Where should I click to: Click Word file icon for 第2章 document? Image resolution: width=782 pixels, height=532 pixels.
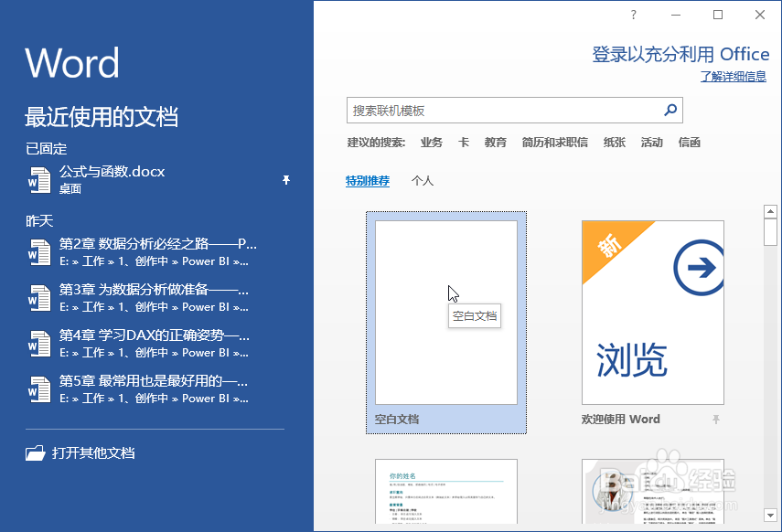click(39, 252)
